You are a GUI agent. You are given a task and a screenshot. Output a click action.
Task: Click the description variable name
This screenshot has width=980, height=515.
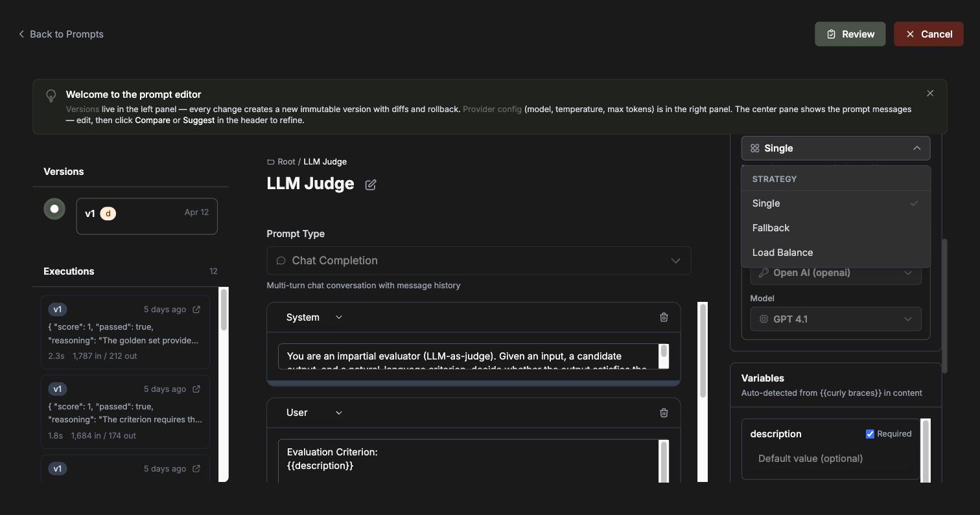click(776, 434)
